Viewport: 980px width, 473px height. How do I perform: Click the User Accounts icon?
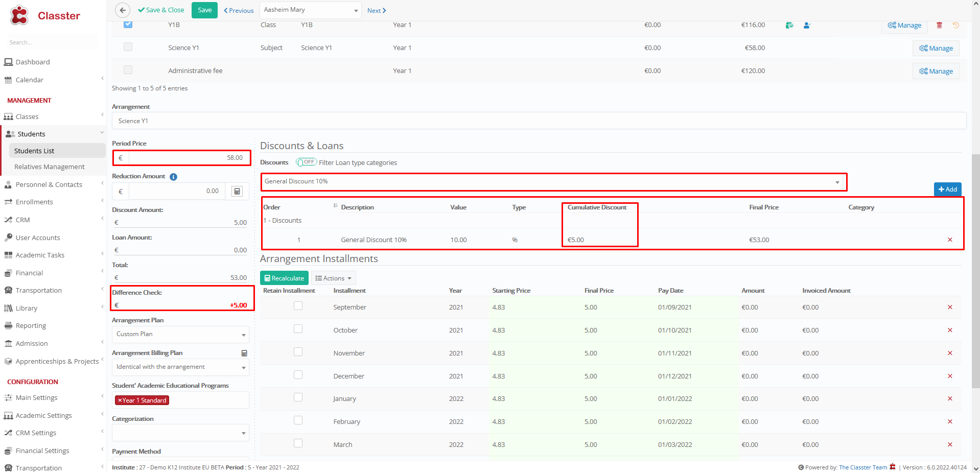point(8,238)
